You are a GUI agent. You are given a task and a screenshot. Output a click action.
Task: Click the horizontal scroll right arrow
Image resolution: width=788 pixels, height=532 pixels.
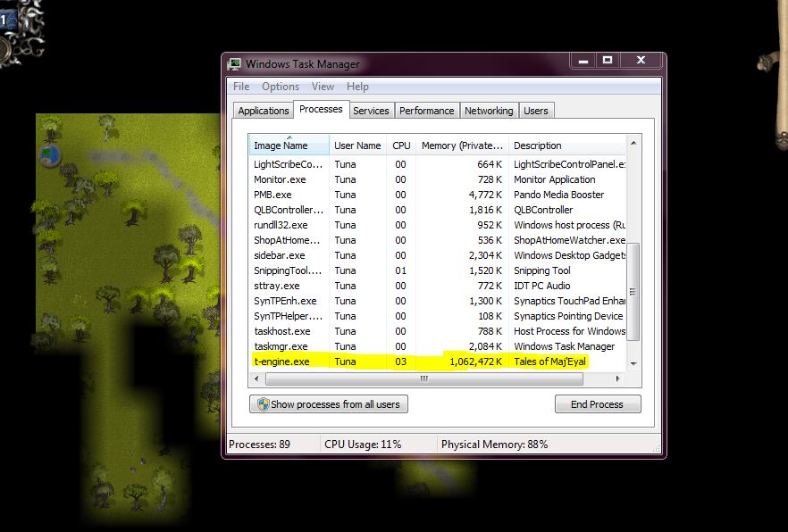pyautogui.click(x=618, y=379)
